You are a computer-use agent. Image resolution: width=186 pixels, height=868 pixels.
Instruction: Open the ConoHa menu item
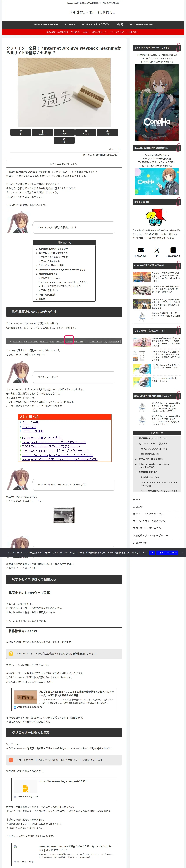[70, 24]
